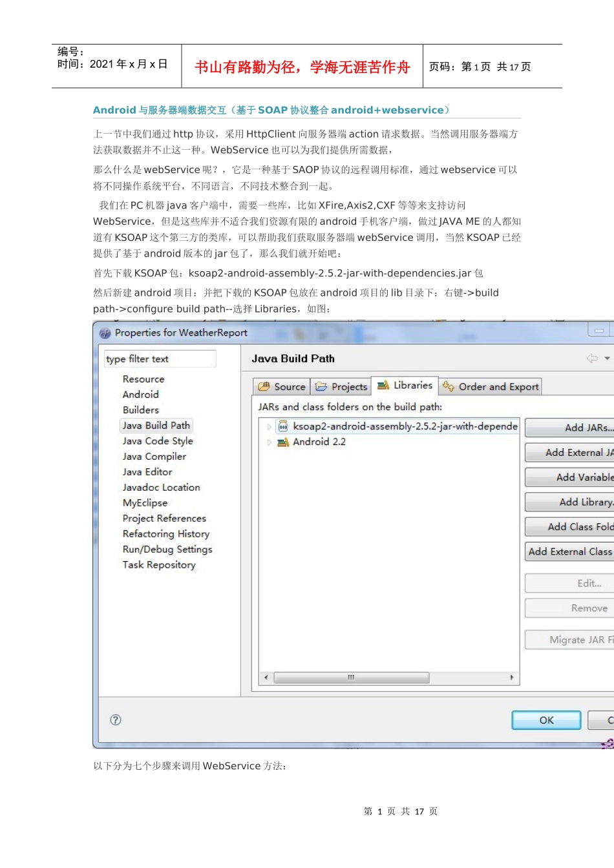Image resolution: width=614 pixels, height=868 pixels.
Task: Select Task Repository tree item
Action: pyautogui.click(x=159, y=565)
